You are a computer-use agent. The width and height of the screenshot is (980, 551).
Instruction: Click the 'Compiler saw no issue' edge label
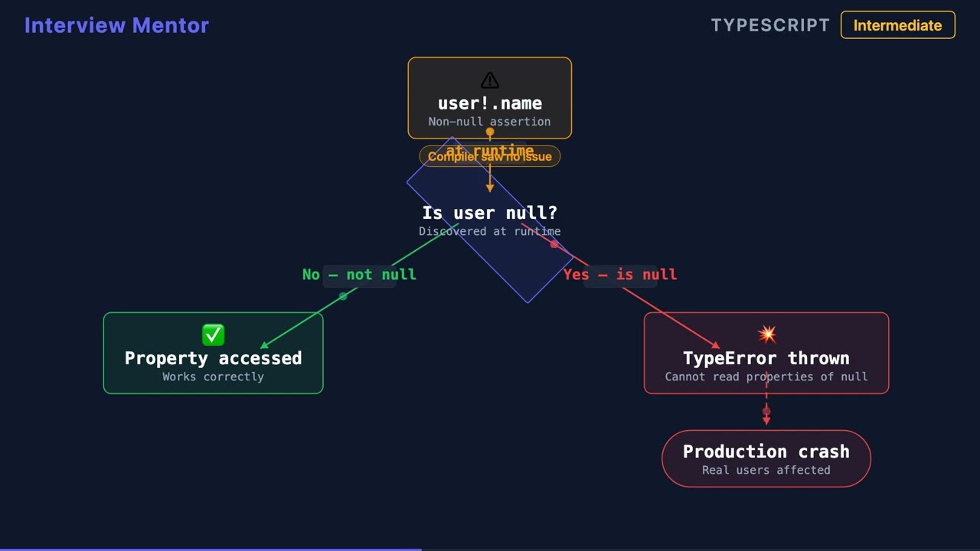click(490, 156)
